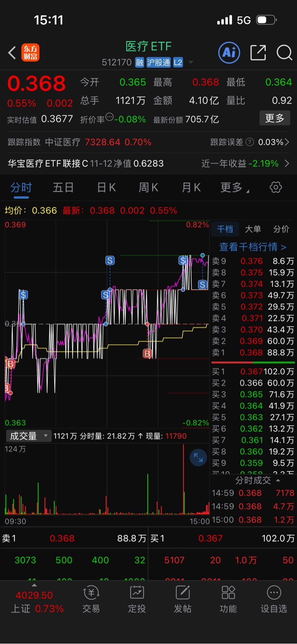Open chart settings gear icon
This screenshot has height=644, width=297.
click(x=276, y=187)
